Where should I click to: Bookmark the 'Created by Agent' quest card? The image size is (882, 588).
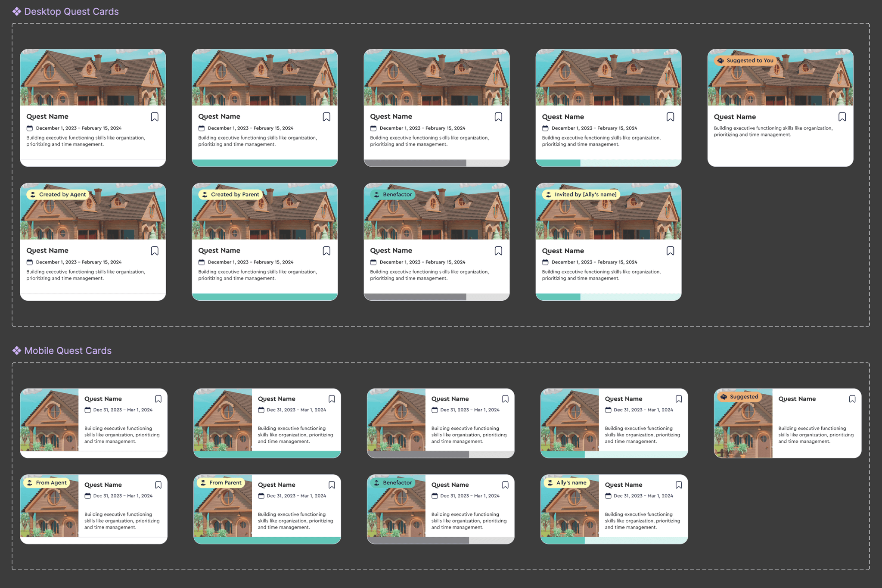click(x=155, y=251)
